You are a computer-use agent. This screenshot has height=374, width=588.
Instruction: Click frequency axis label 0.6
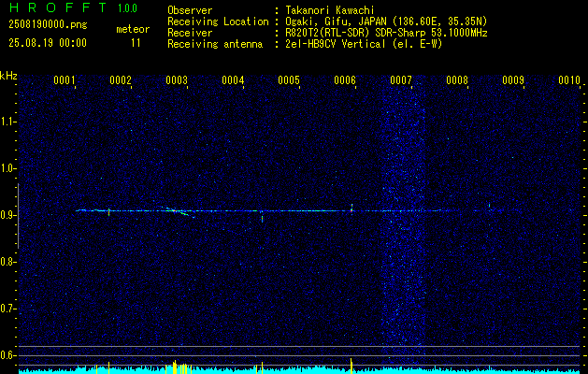[8, 355]
